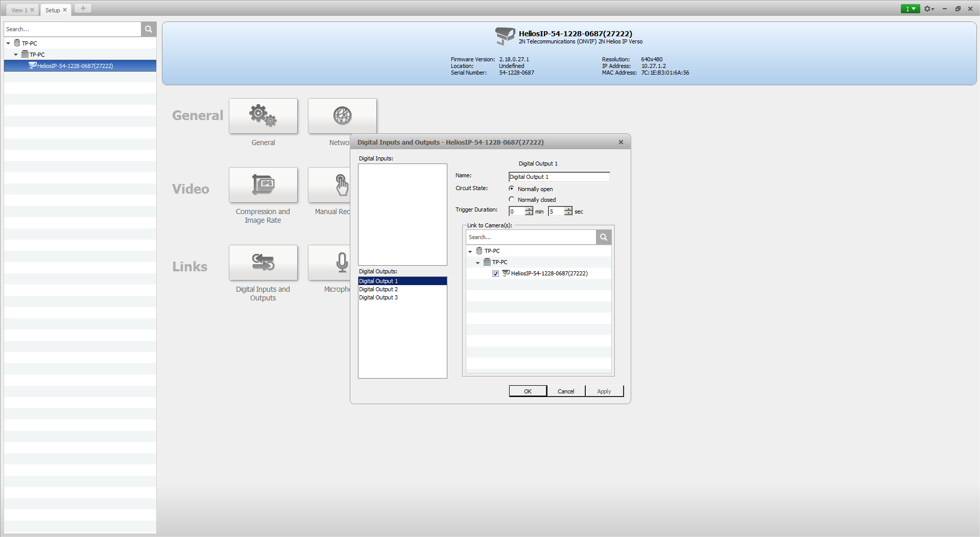Open the General settings gear icon
The width and height of the screenshot is (980, 537).
pyautogui.click(x=263, y=116)
